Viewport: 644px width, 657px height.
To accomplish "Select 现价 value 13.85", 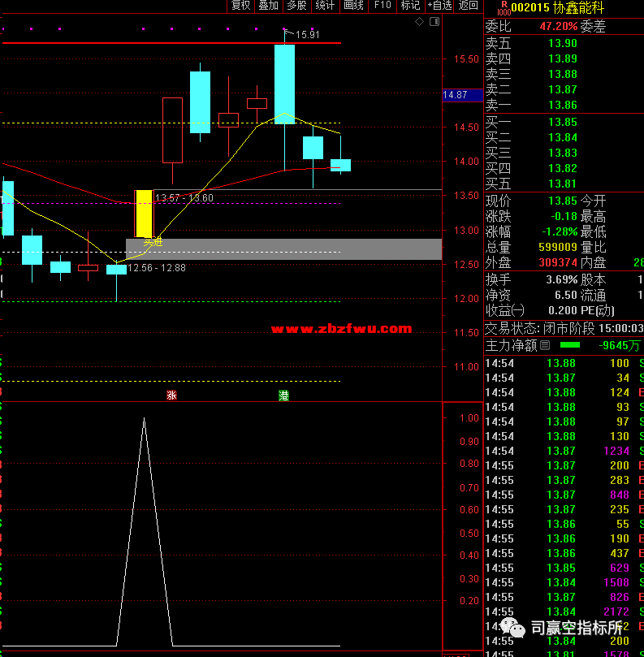I will click(563, 201).
